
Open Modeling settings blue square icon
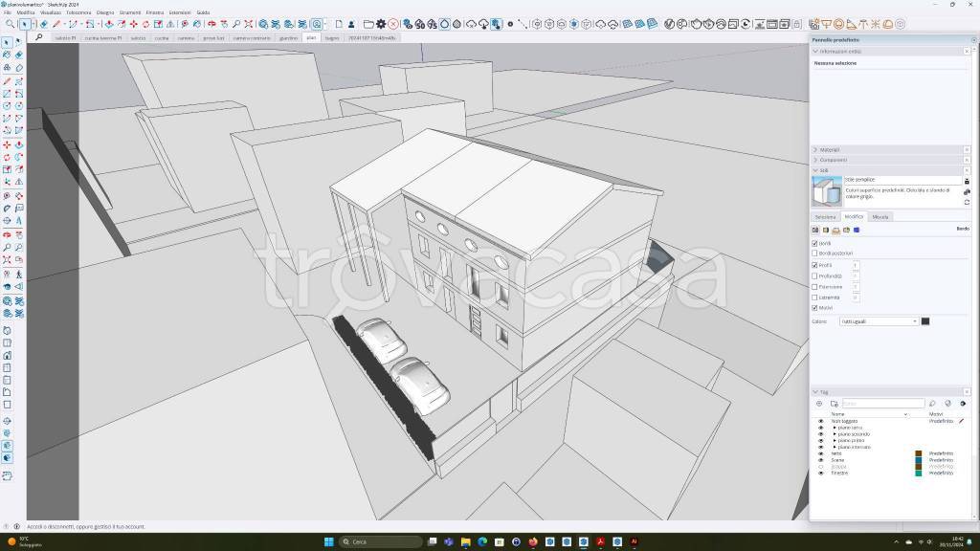click(x=857, y=230)
